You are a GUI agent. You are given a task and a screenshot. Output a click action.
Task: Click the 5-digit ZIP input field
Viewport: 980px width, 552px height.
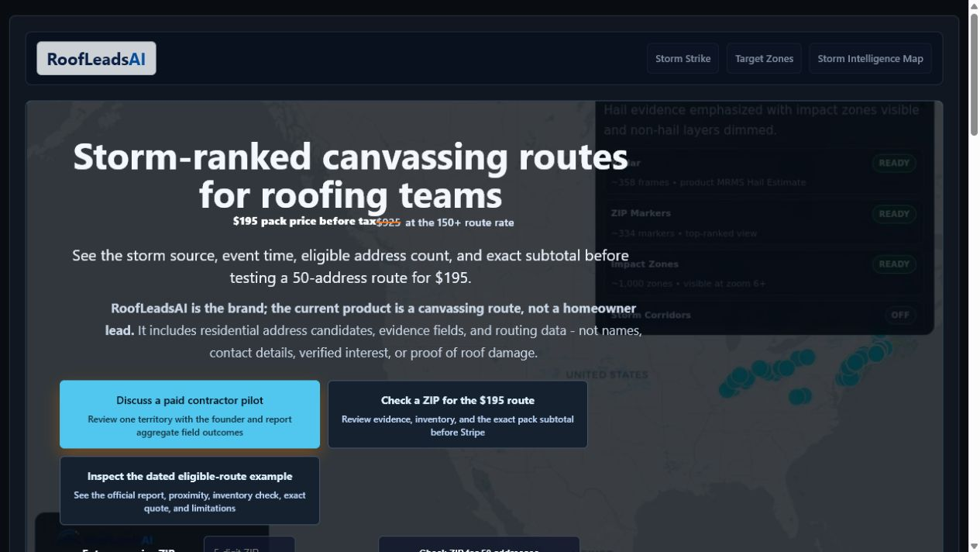point(249,544)
